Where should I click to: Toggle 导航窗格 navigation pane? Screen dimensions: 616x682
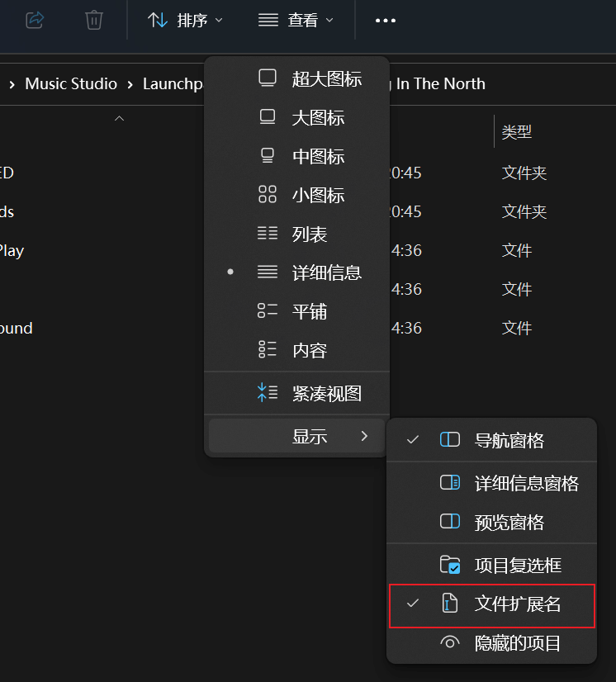pos(509,440)
